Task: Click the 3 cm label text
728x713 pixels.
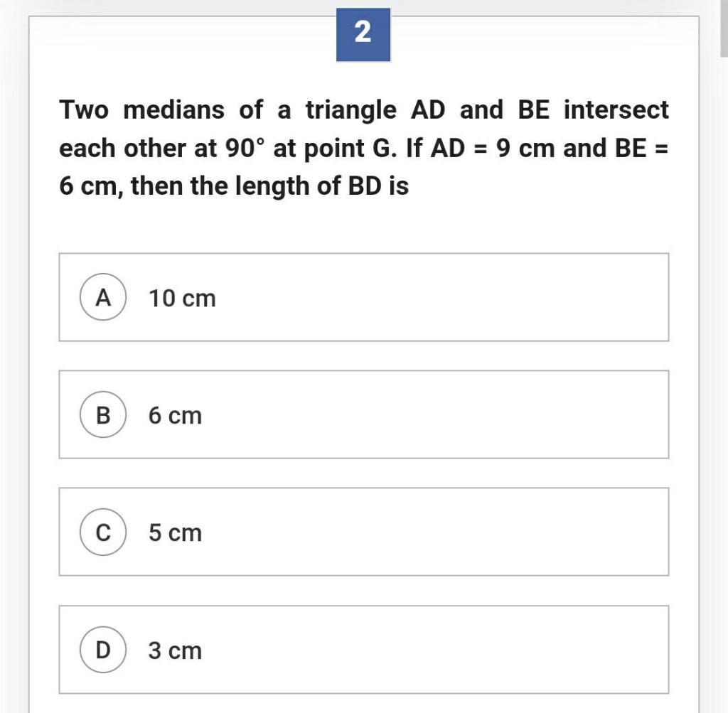Action: (174, 650)
